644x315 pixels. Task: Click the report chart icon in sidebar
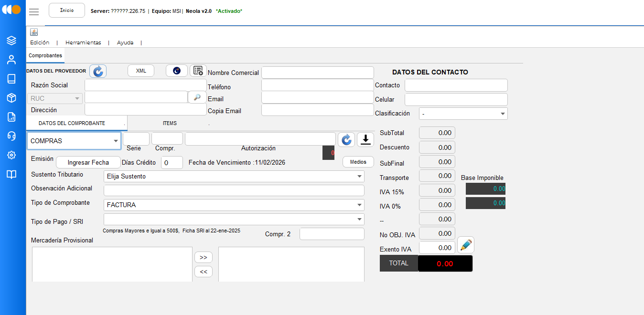(11, 117)
